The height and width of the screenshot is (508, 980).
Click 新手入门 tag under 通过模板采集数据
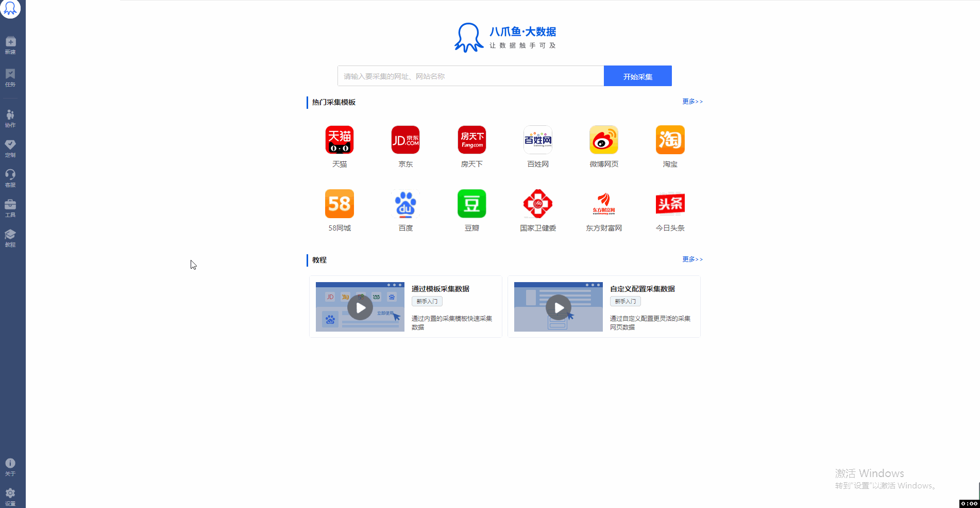(x=427, y=301)
